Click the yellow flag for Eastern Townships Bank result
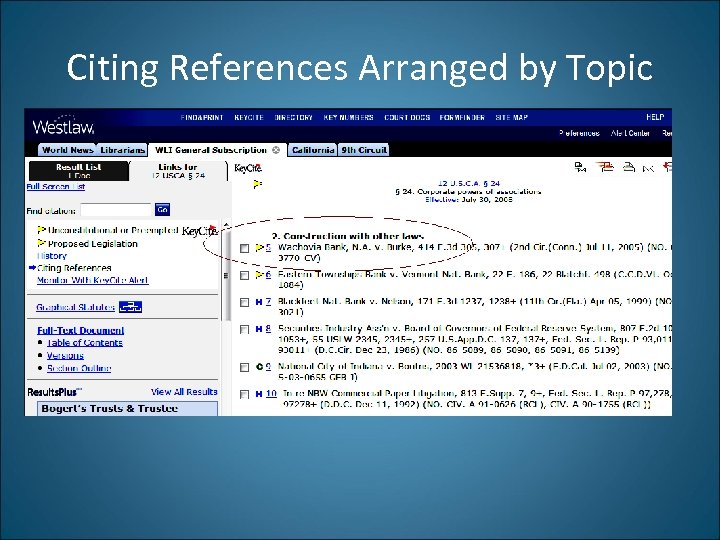The width and height of the screenshot is (720, 540). (259, 275)
